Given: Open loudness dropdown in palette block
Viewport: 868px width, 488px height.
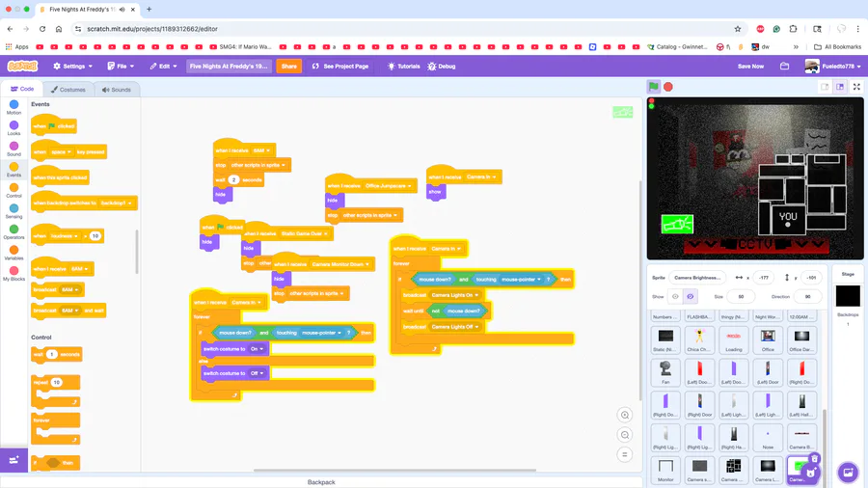Looking at the screenshot, I should pyautogui.click(x=65, y=235).
